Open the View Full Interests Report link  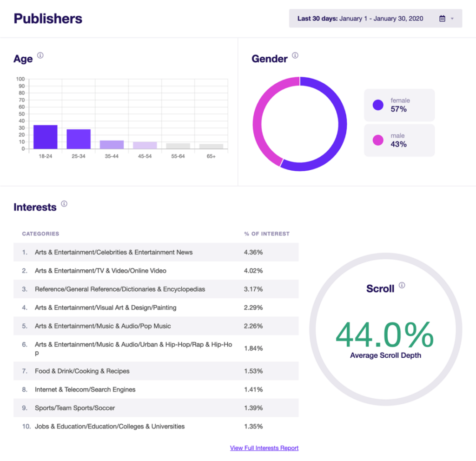264,448
